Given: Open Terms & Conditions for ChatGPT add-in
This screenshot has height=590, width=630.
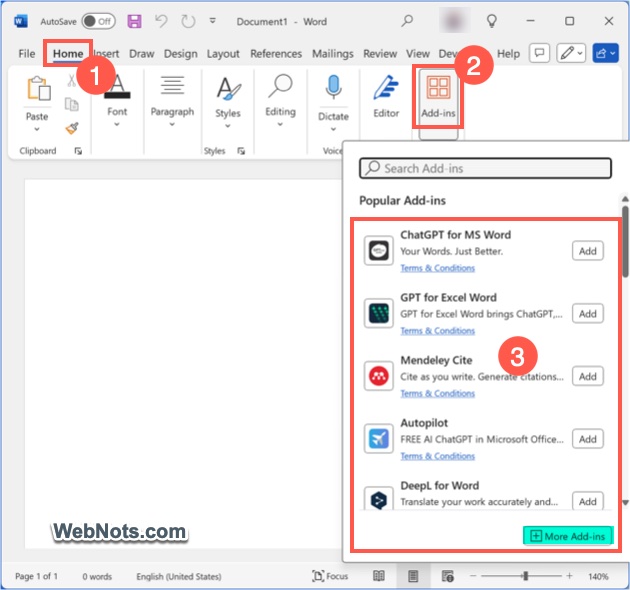Looking at the screenshot, I should tap(438, 268).
